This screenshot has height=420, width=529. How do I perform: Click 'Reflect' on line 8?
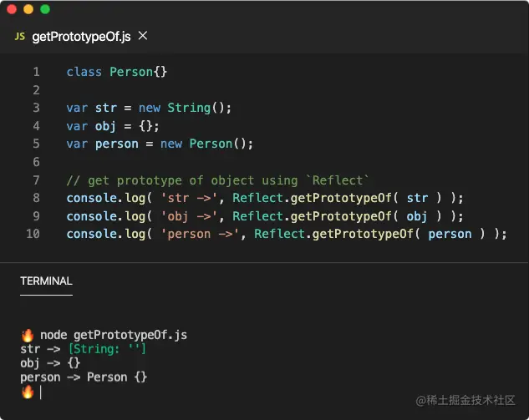pyautogui.click(x=257, y=198)
